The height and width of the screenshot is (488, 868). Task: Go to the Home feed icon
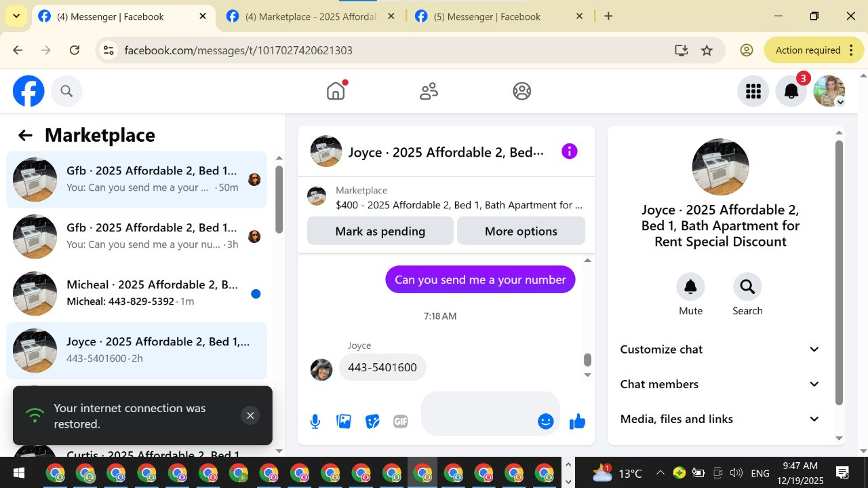tap(336, 91)
